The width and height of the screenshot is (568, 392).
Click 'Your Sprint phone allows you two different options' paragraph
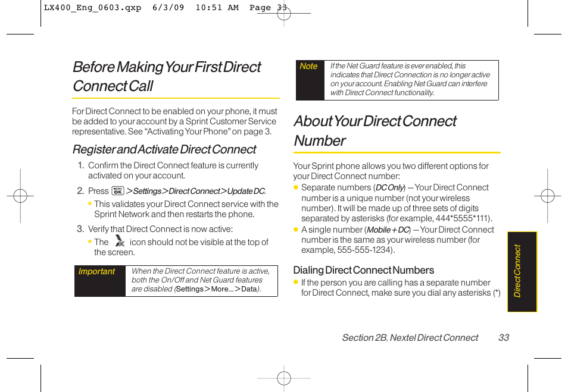pyautogui.click(x=391, y=171)
